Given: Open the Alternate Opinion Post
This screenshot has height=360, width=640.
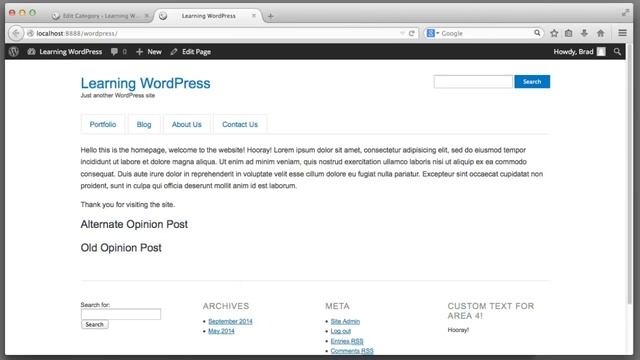Looking at the screenshot, I should click(134, 224).
